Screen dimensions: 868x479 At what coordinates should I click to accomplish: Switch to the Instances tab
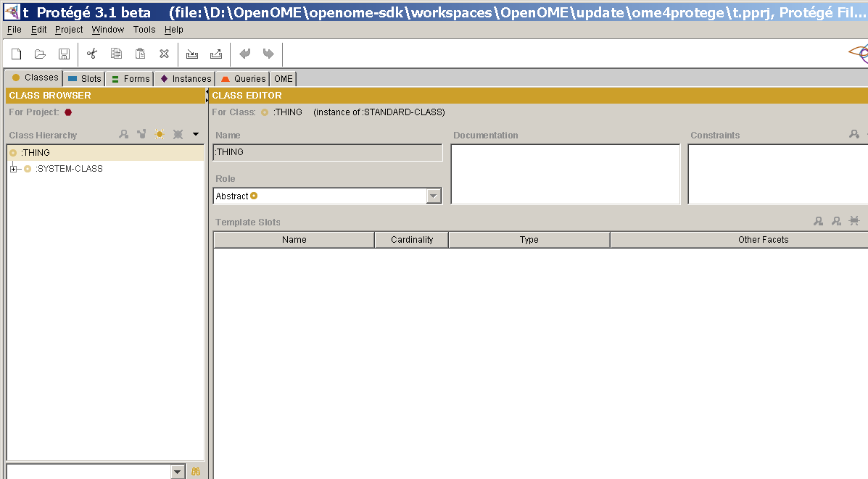coord(187,78)
